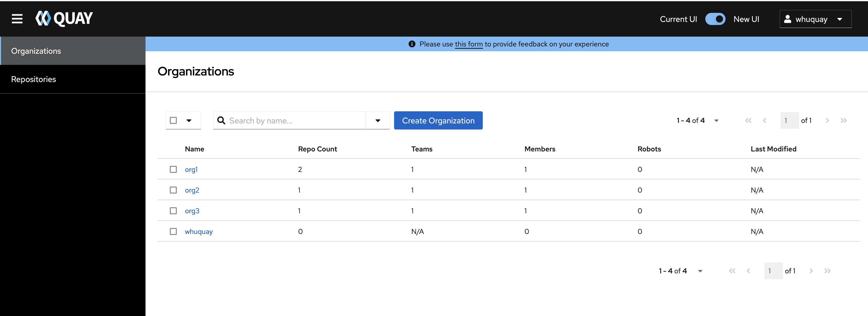The height and width of the screenshot is (316, 868).
Task: Go to next page in top pagination
Action: pyautogui.click(x=827, y=120)
